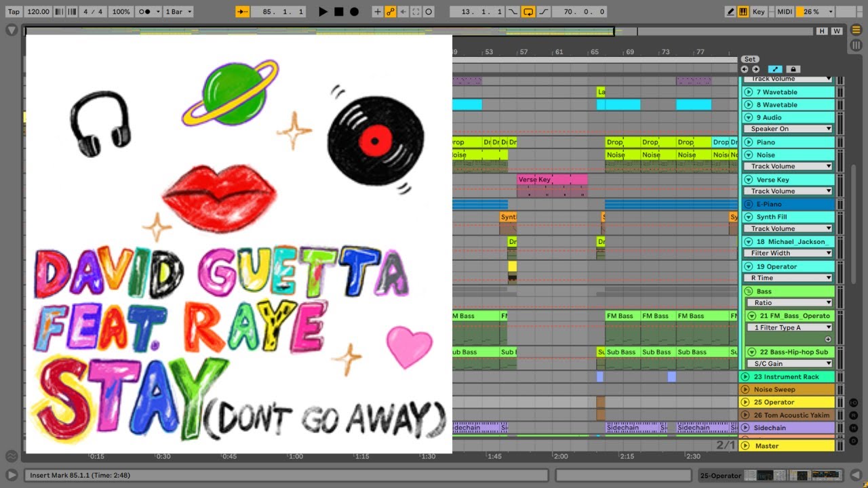The width and height of the screenshot is (868, 488).
Task: Toggle the Computer MIDI Keyboard icon
Action: pos(743,12)
